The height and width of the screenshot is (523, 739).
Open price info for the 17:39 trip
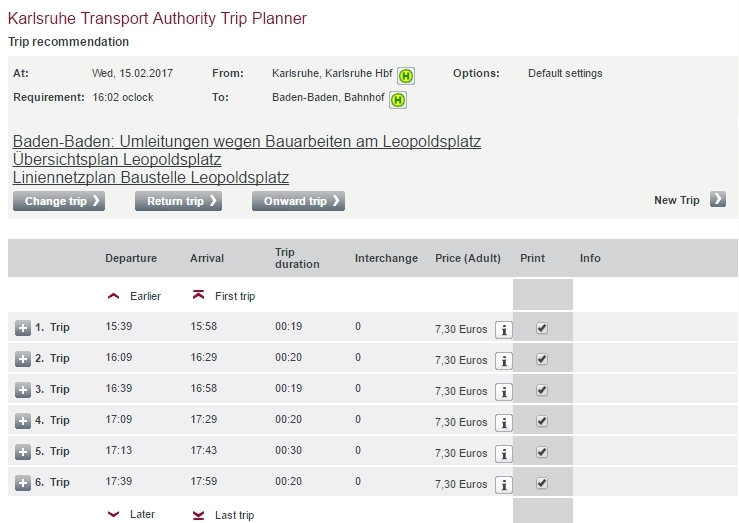tap(504, 485)
